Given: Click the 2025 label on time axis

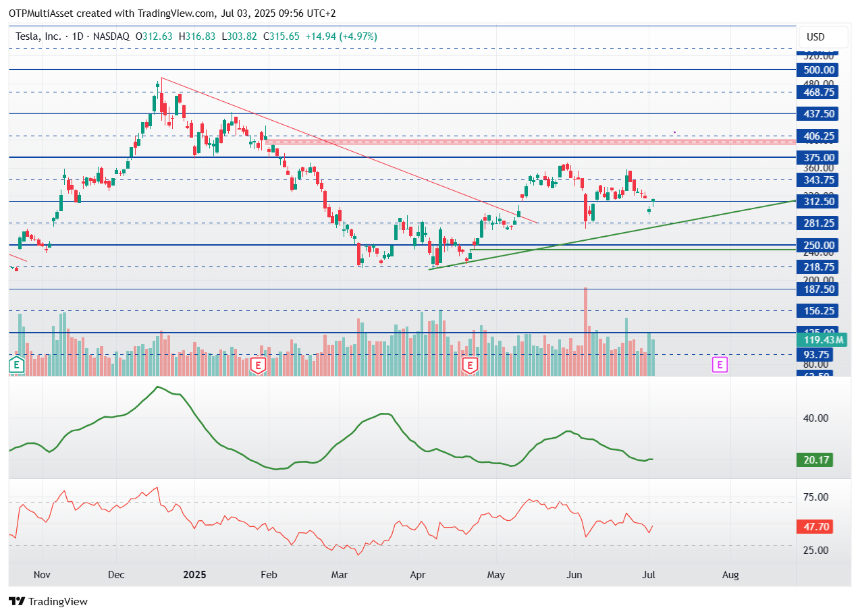Looking at the screenshot, I should 194,576.
